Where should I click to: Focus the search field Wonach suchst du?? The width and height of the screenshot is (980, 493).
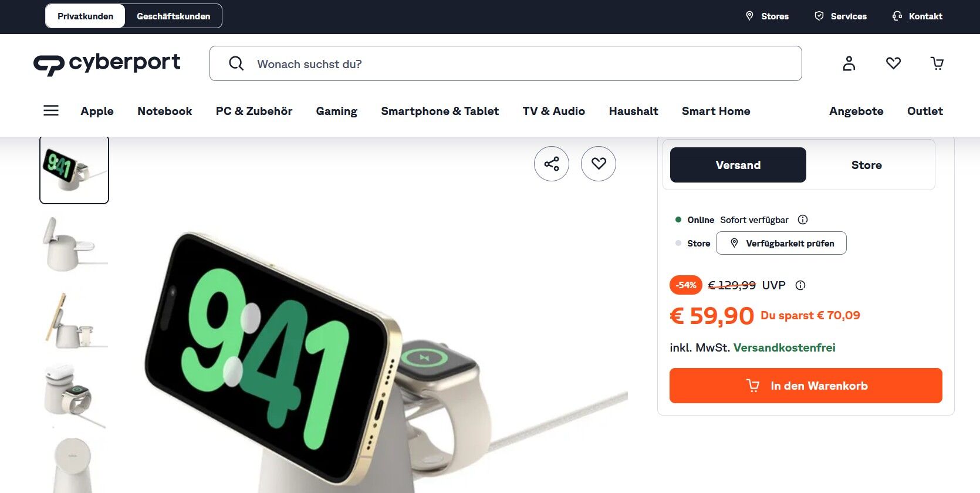coord(506,63)
